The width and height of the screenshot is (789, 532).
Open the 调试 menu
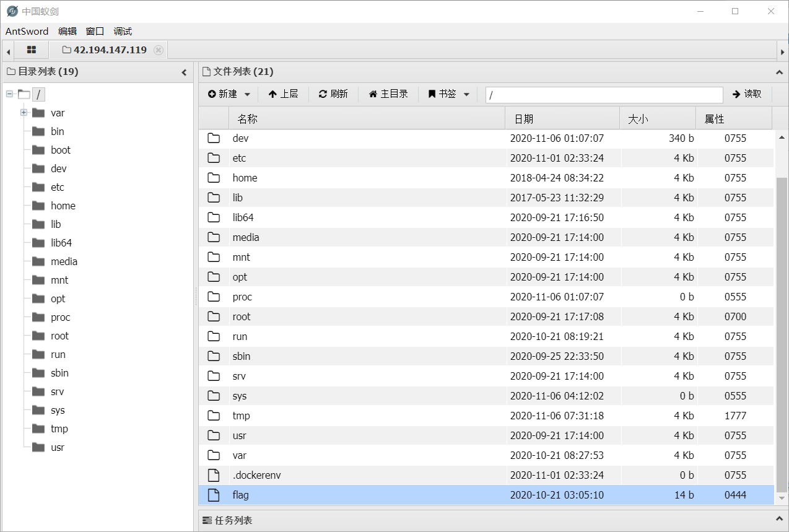tap(123, 31)
